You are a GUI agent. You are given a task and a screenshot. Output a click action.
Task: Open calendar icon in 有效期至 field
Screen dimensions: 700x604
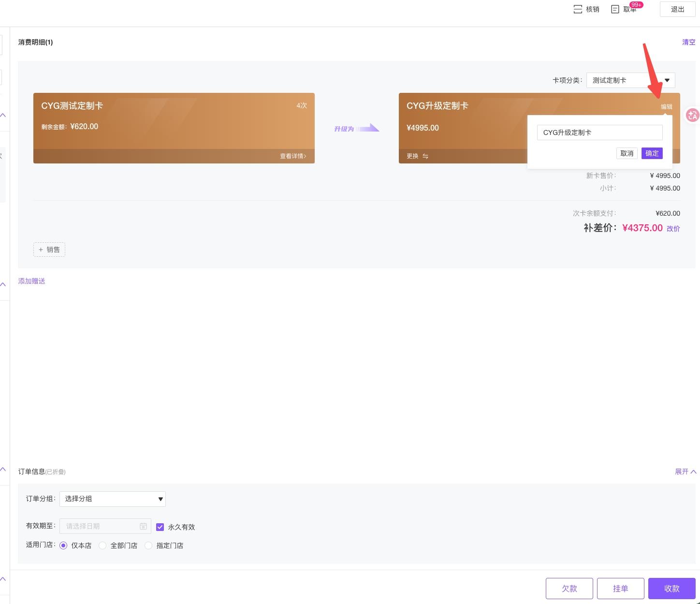[143, 526]
